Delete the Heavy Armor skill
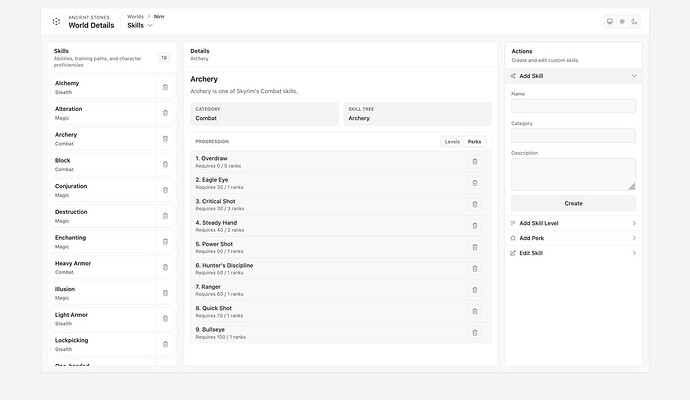 pyautogui.click(x=165, y=268)
